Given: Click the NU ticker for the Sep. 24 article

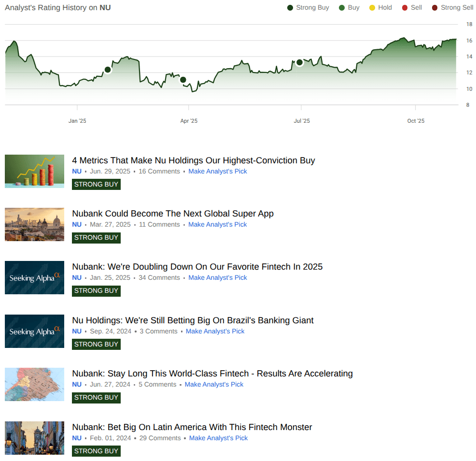Looking at the screenshot, I should 76,331.
